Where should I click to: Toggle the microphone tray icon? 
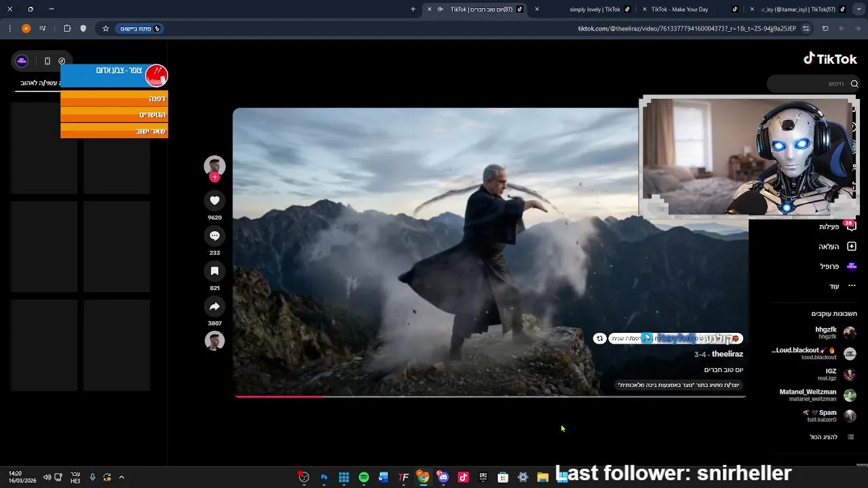coord(92,477)
